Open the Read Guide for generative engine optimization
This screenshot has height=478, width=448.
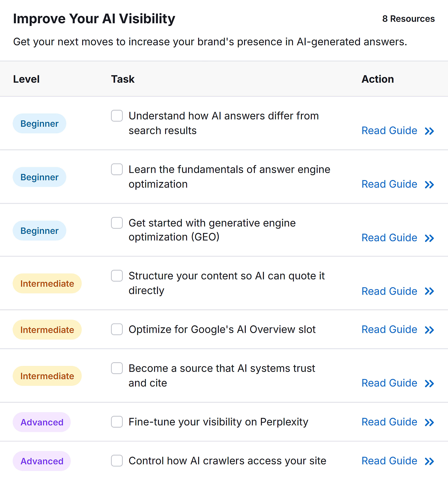click(389, 238)
